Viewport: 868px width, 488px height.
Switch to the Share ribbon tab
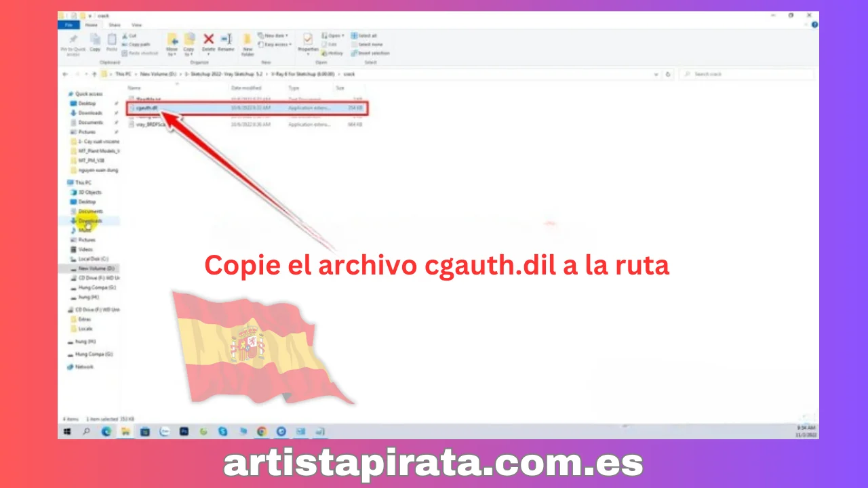115,24
